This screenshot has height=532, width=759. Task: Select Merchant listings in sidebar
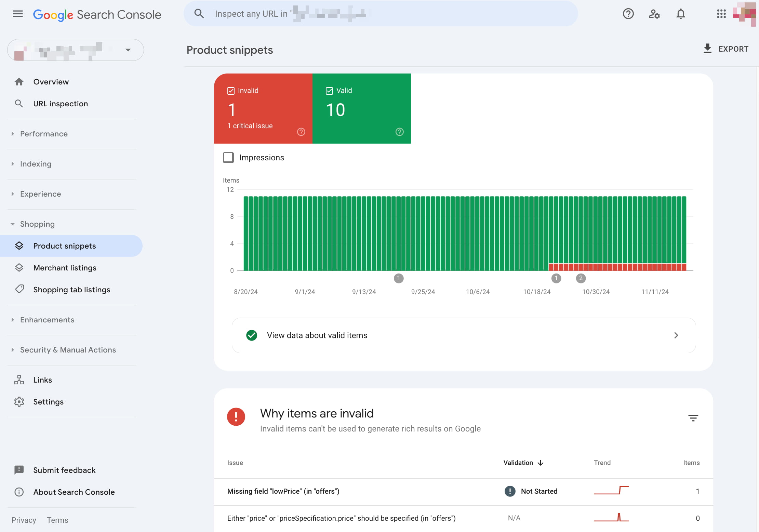(x=65, y=268)
